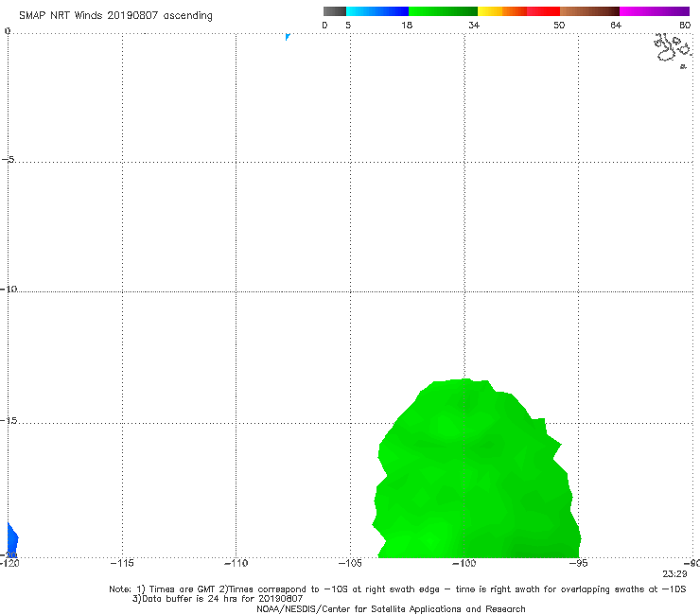The image size is (700, 615).
Task: Click the colorbar label "50"
Action: [x=559, y=26]
